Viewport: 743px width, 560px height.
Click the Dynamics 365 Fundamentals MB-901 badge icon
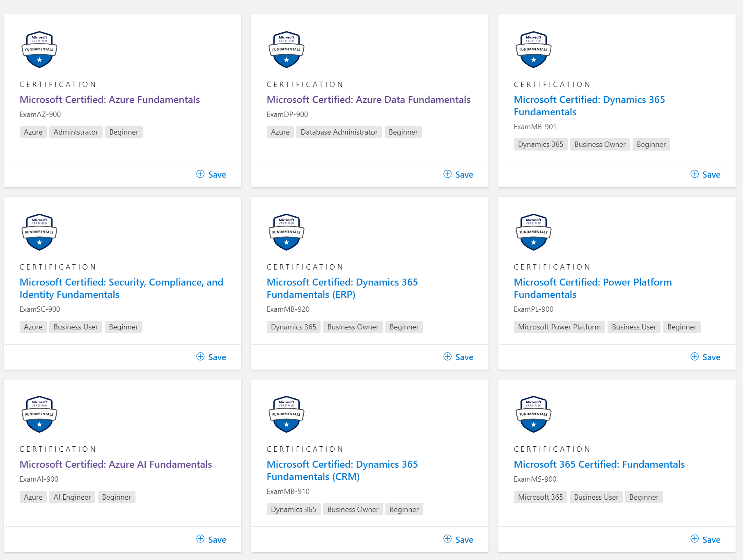[534, 50]
